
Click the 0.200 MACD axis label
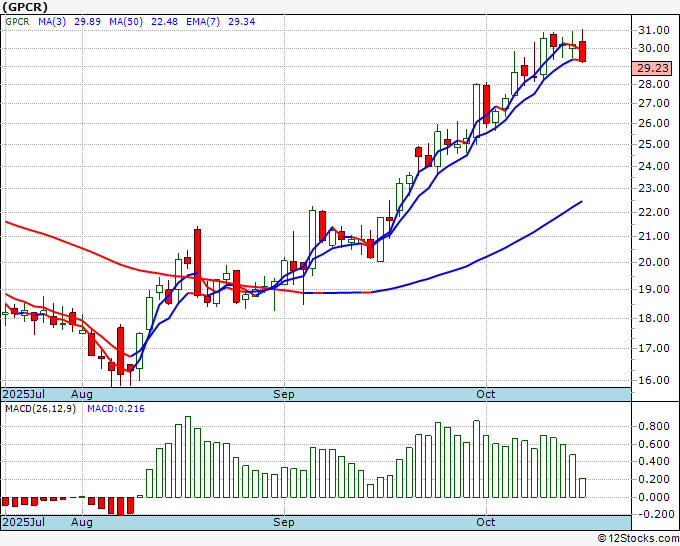[654, 479]
